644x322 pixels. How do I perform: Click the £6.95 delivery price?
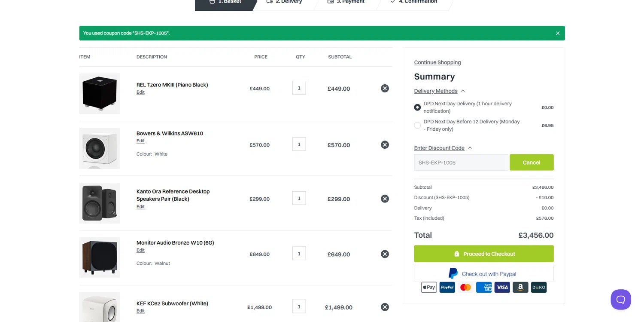pos(547,126)
